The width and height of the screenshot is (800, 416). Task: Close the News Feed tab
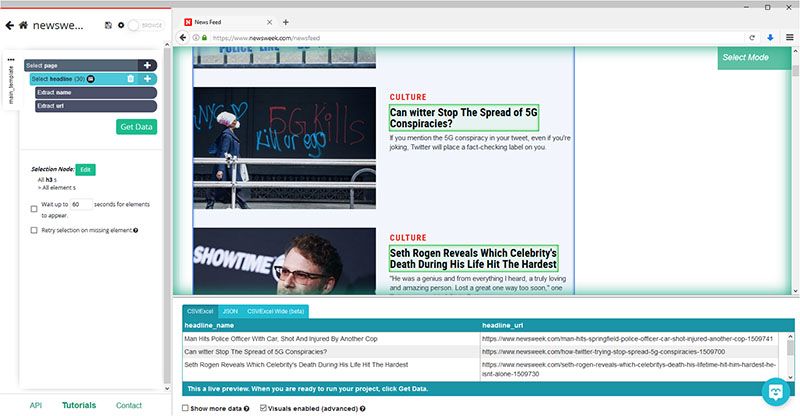pos(269,22)
